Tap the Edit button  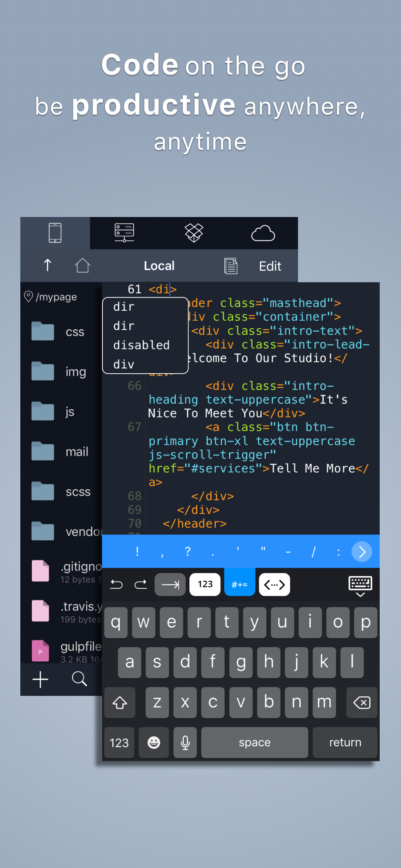(x=270, y=266)
